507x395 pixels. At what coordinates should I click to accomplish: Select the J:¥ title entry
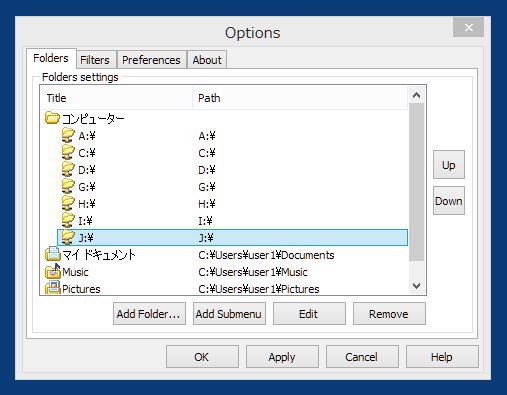click(86, 238)
